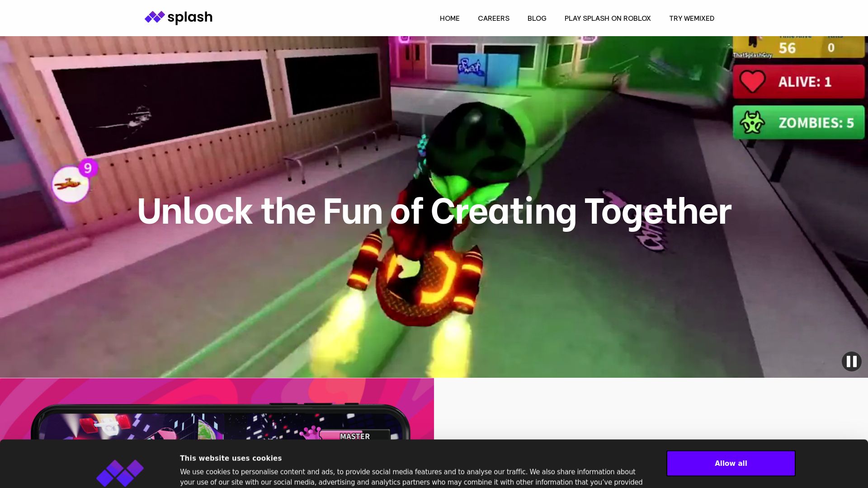Open PLAY SPLASH ON ROBLOX link
Image resolution: width=868 pixels, height=488 pixels.
pos(608,18)
